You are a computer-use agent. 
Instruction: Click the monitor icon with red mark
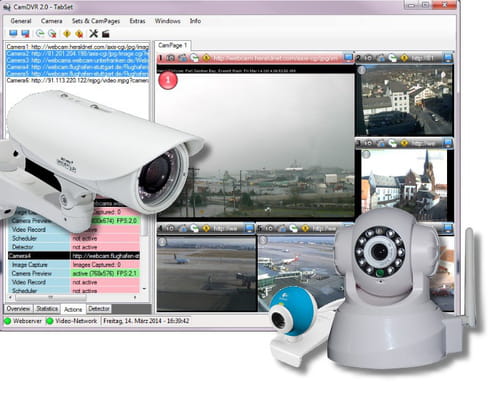pos(25,34)
